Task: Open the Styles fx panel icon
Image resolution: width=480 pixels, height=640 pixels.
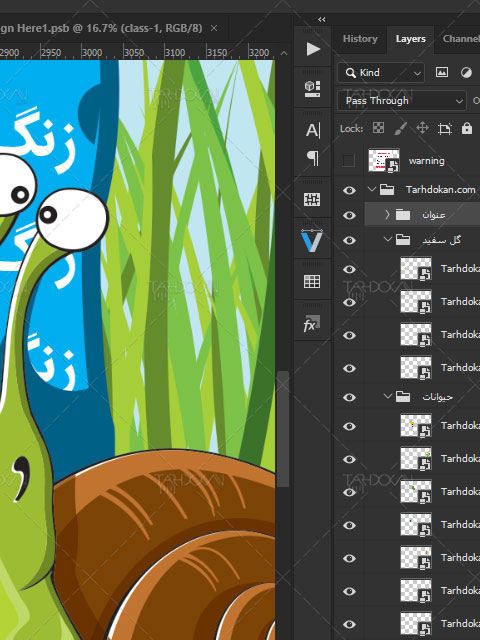Action: (x=311, y=323)
